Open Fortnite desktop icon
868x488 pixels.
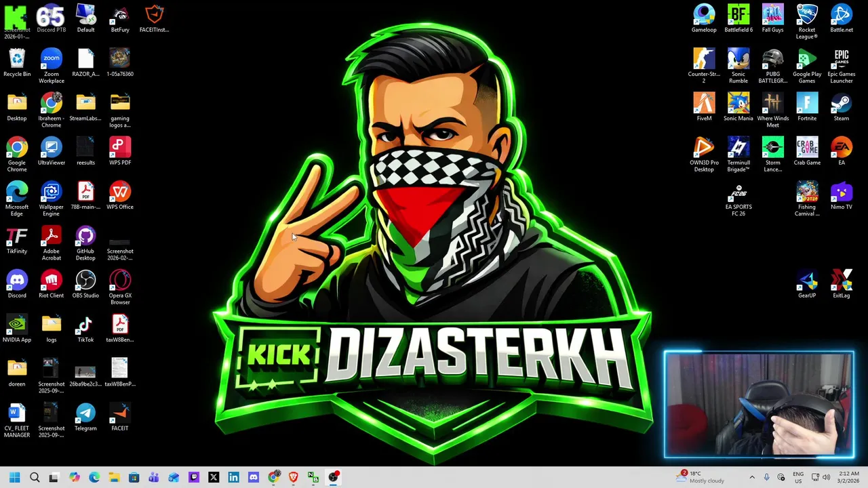[807, 106]
